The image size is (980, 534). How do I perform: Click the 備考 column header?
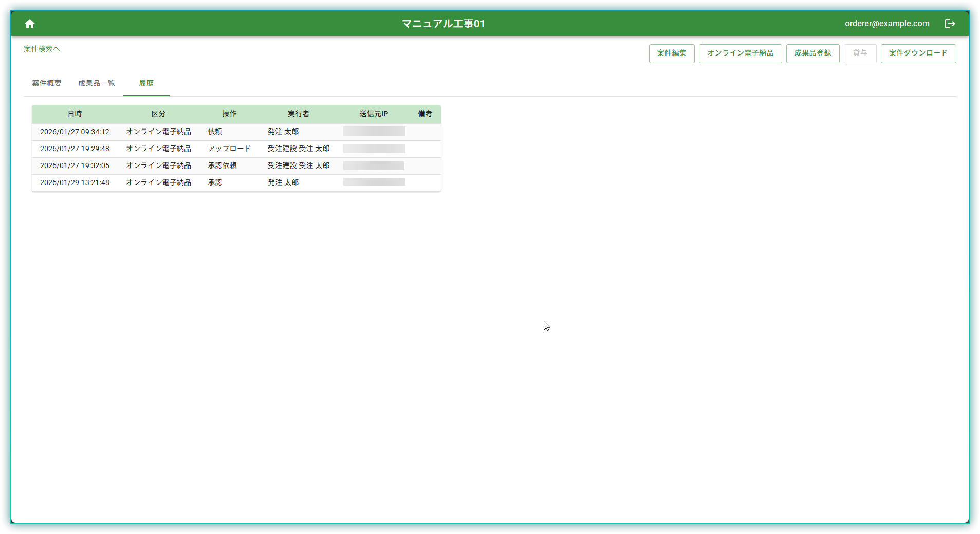coord(425,114)
